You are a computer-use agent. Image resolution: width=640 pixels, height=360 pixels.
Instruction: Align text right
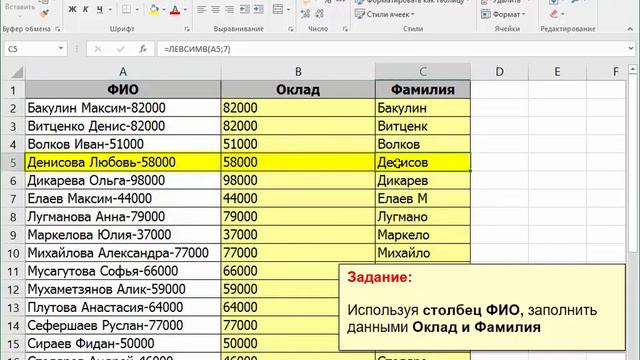pos(229,9)
